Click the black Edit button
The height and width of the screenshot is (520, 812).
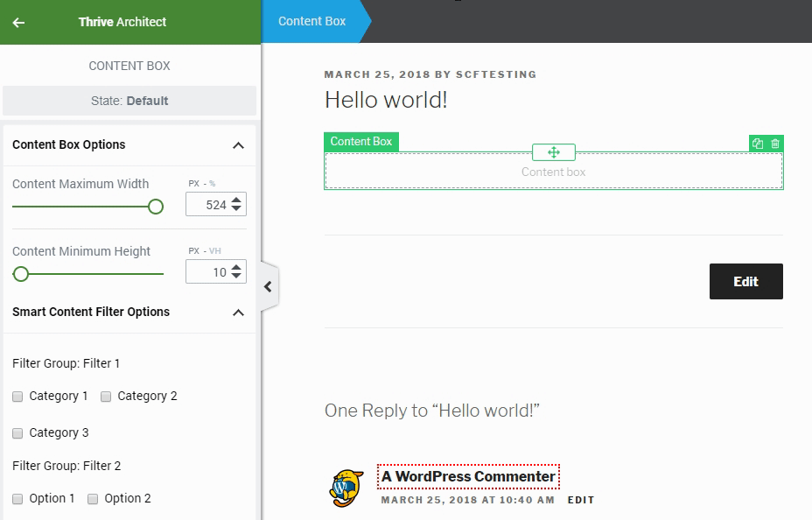[745, 281]
